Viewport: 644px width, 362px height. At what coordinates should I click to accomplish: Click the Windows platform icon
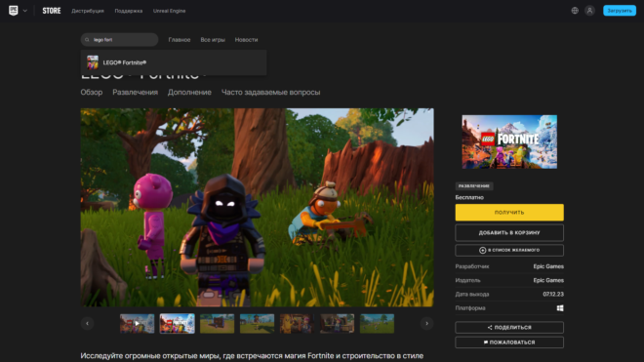tap(560, 308)
